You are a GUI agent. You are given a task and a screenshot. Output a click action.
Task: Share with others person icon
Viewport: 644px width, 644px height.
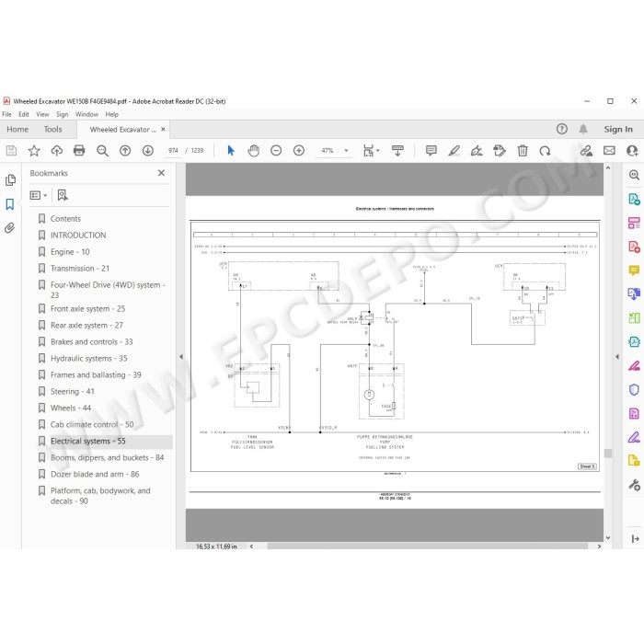click(632, 151)
